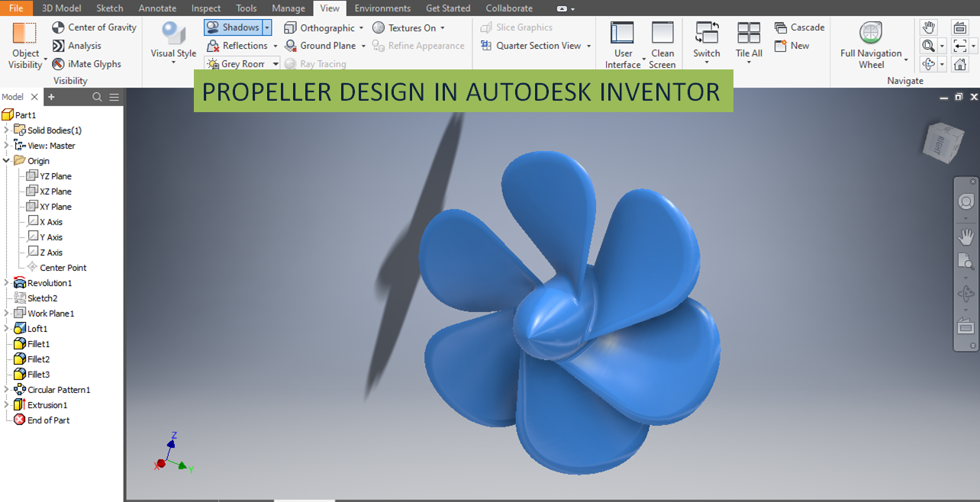Select the Zoom tool in ribbon Navigate panel

coord(928,46)
